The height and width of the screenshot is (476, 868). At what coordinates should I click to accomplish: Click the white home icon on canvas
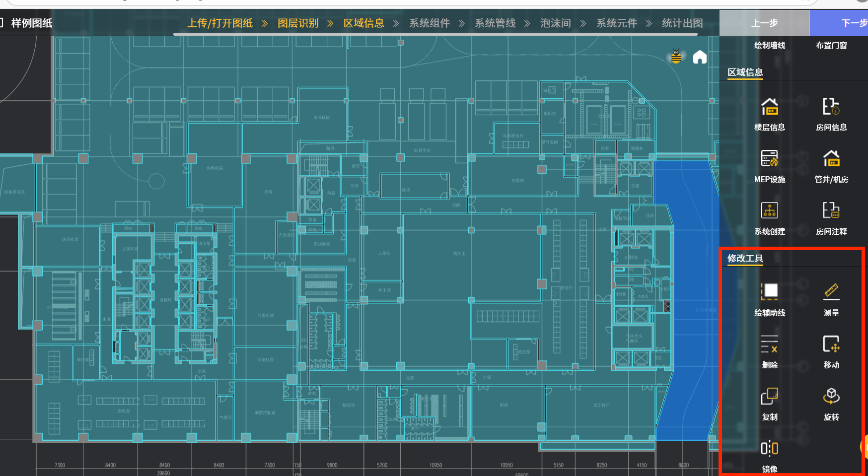pos(700,57)
